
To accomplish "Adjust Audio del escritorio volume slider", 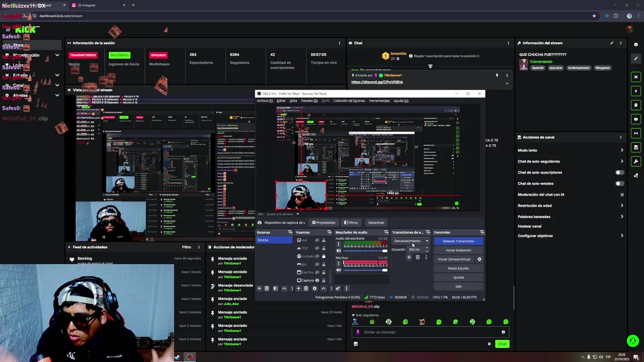I will (365, 251).
